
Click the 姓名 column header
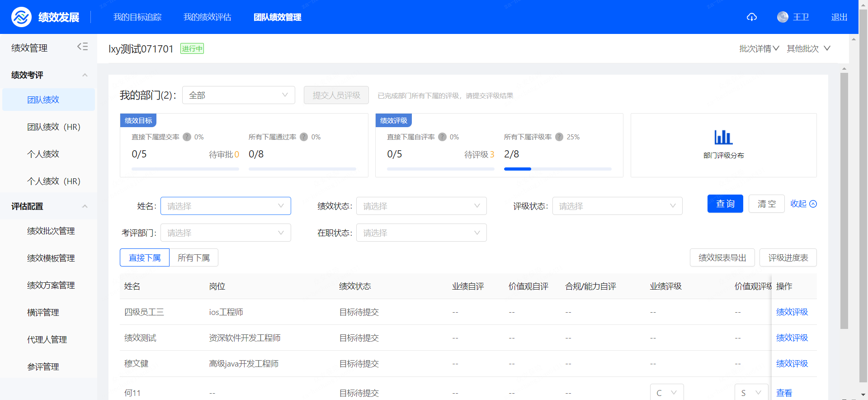(132, 286)
